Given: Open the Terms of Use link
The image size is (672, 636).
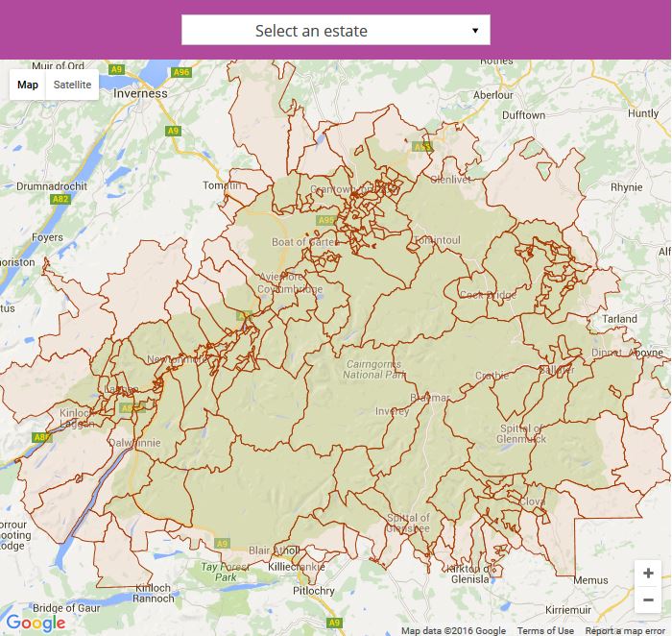Looking at the screenshot, I should (545, 630).
